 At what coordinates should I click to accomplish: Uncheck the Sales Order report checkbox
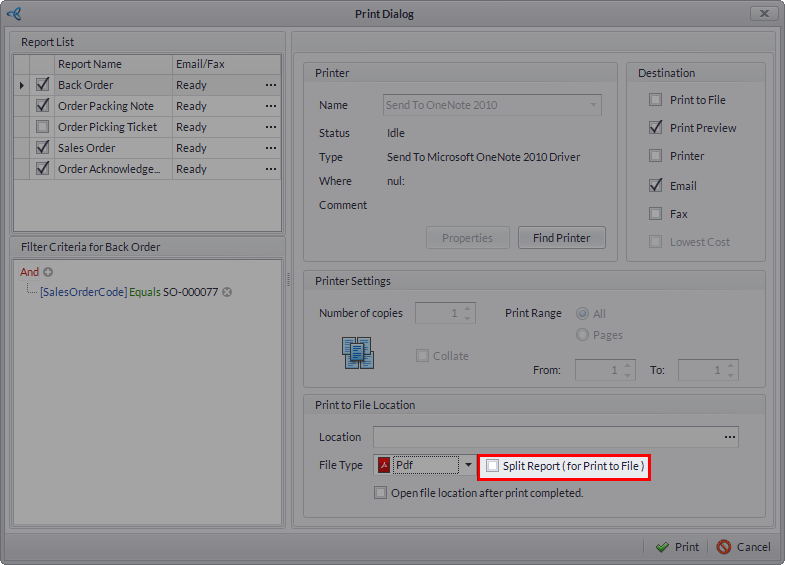[x=43, y=147]
